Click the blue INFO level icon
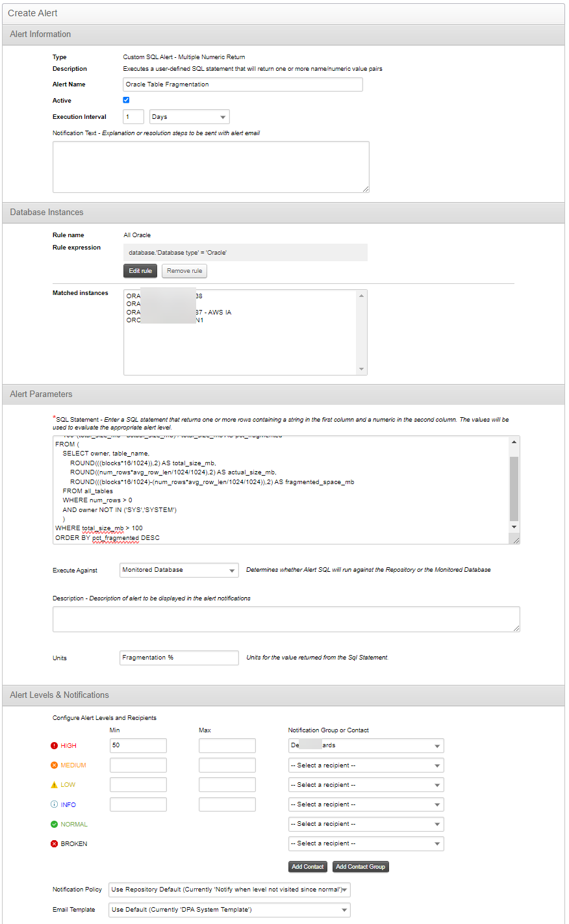This screenshot has height=924, width=569. tap(55, 804)
